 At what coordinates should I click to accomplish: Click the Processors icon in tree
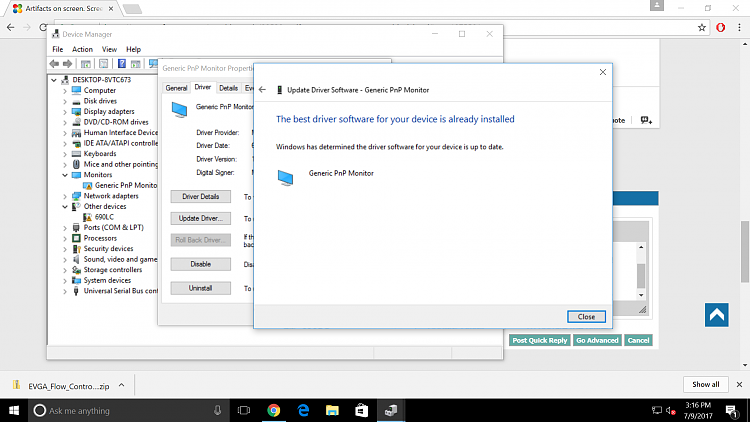point(76,238)
